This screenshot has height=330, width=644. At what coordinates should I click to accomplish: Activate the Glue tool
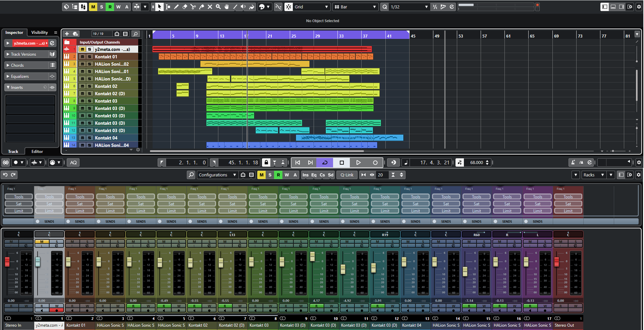pos(202,7)
